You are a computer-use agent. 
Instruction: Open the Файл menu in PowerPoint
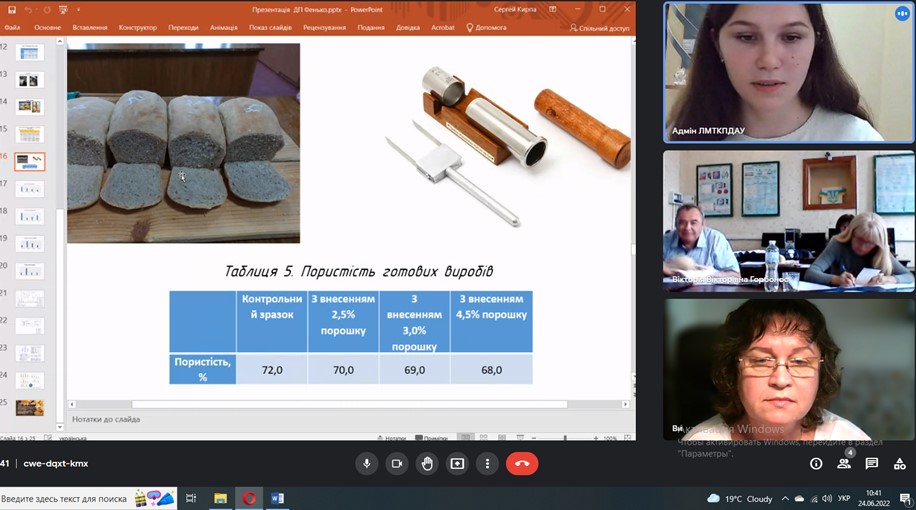pos(12,27)
